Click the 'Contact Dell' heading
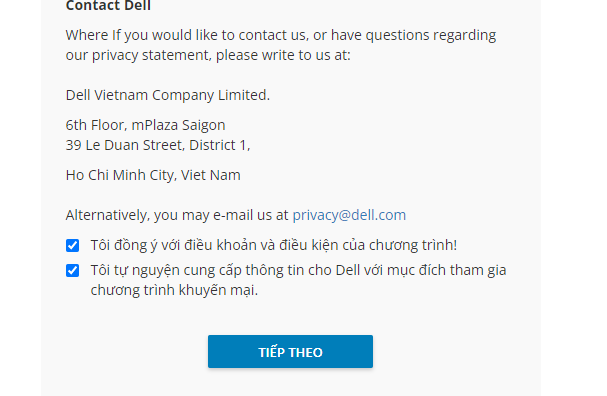Screen dimensions: 607x396 click(x=108, y=5)
